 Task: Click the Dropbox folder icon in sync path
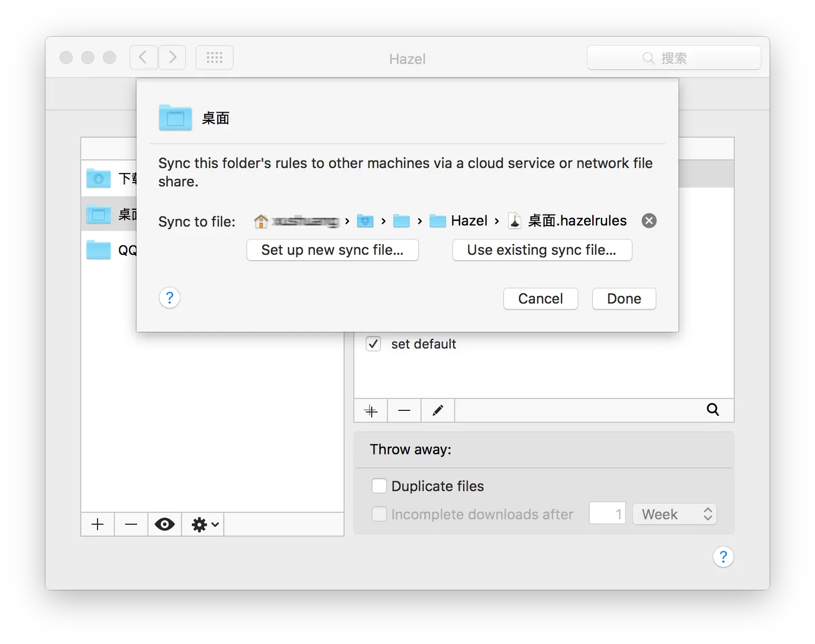click(x=365, y=221)
